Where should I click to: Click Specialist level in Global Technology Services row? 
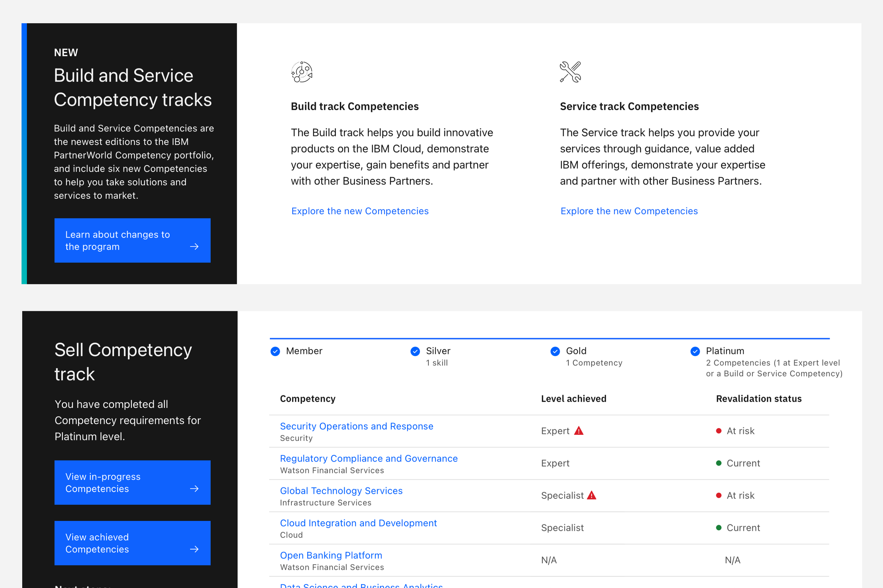click(x=562, y=496)
